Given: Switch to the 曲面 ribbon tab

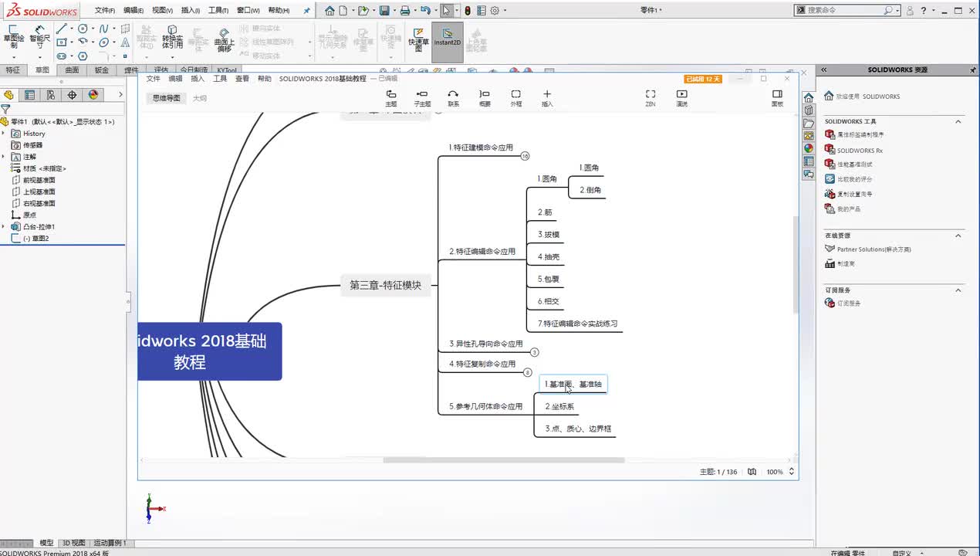Looking at the screenshot, I should [72, 70].
